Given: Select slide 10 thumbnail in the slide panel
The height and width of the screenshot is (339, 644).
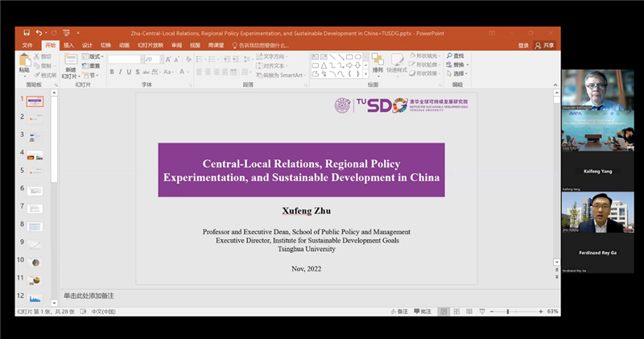Looking at the screenshot, I should pos(35,262).
